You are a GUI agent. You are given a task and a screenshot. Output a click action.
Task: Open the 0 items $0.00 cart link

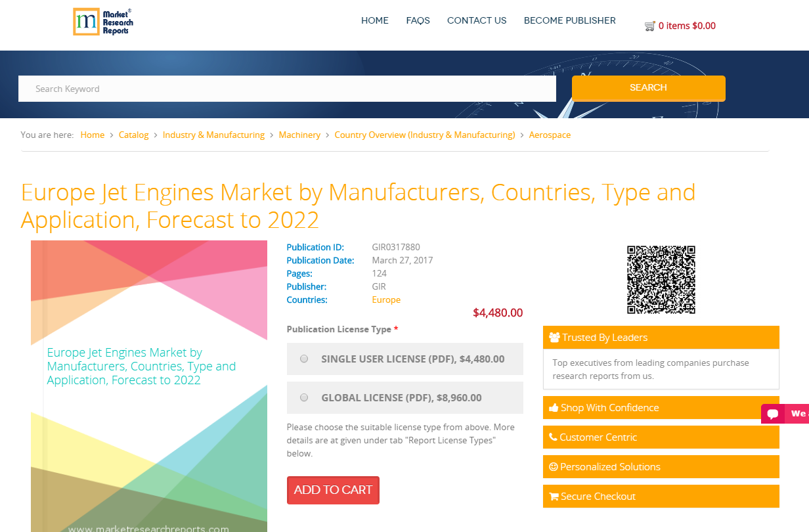coord(687,26)
